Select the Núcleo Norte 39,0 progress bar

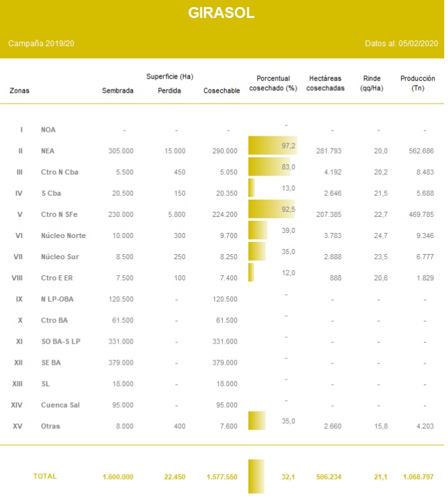tap(258, 230)
